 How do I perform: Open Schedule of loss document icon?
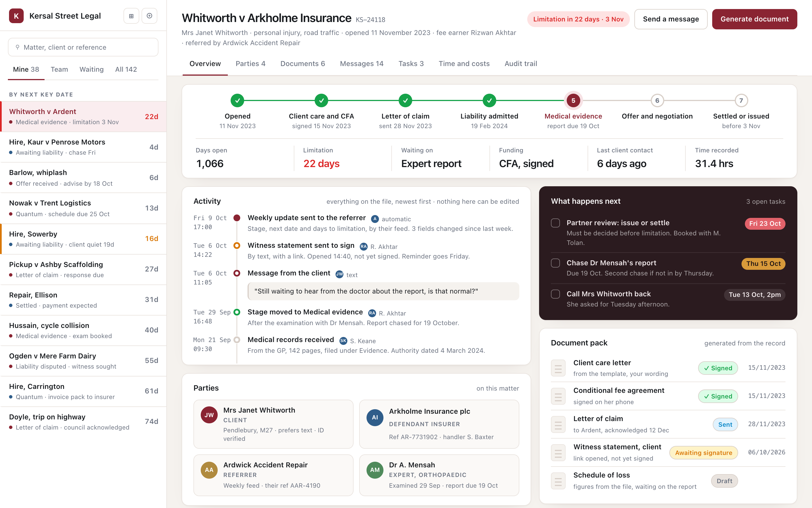pos(558,481)
